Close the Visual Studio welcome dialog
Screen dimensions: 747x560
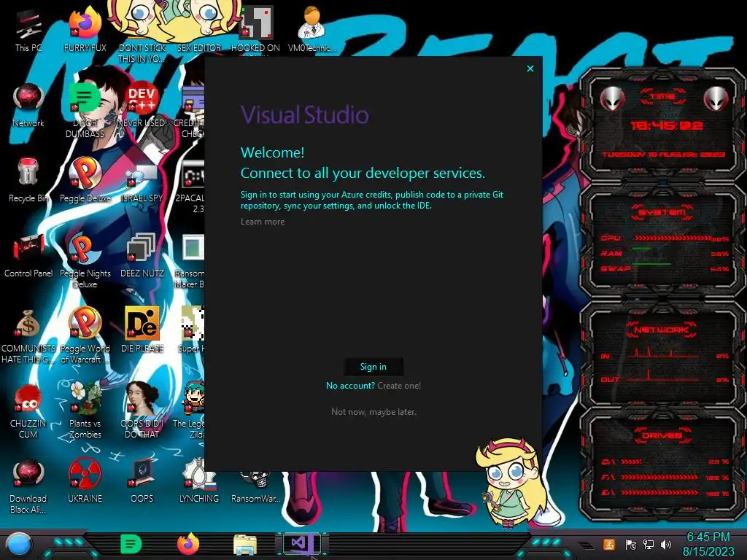pyautogui.click(x=530, y=69)
